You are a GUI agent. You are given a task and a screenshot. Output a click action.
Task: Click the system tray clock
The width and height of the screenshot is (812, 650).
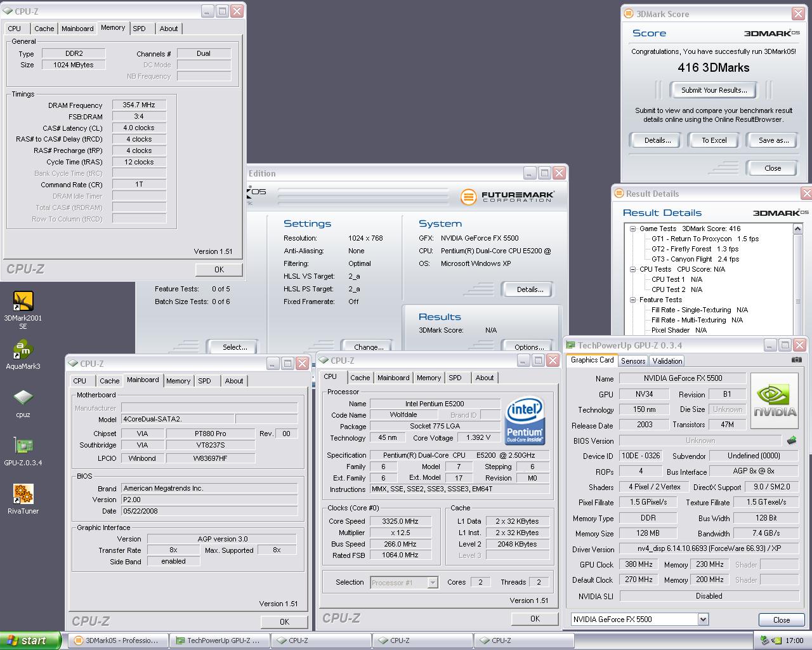[x=794, y=641]
